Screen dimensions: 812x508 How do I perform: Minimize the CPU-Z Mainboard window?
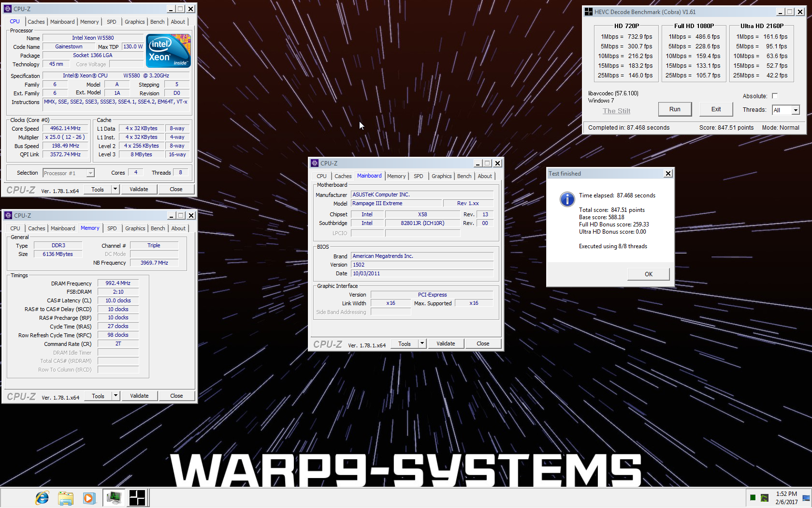(478, 163)
